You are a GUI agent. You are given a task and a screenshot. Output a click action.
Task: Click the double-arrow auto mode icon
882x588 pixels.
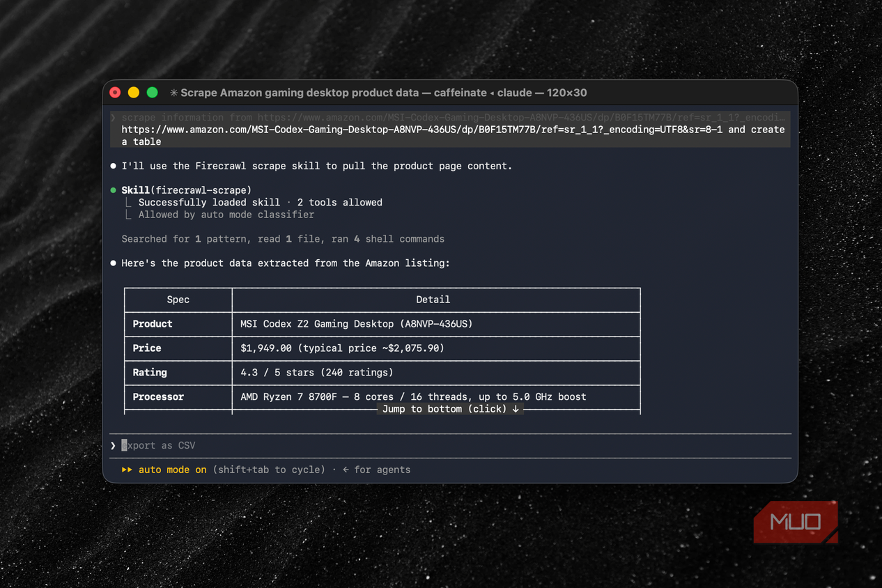coord(127,470)
